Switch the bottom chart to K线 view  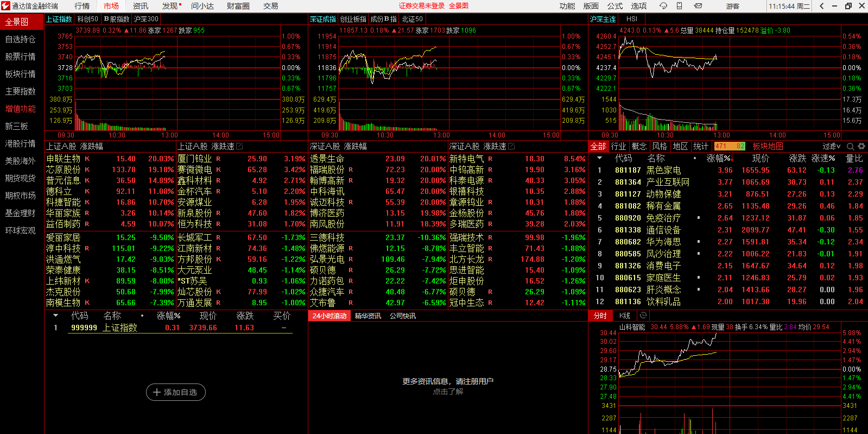[625, 316]
